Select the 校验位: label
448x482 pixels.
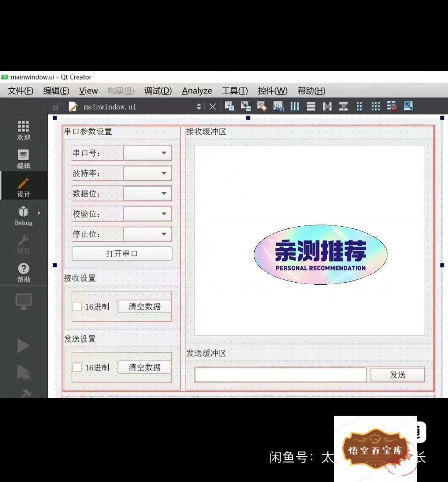tap(86, 214)
